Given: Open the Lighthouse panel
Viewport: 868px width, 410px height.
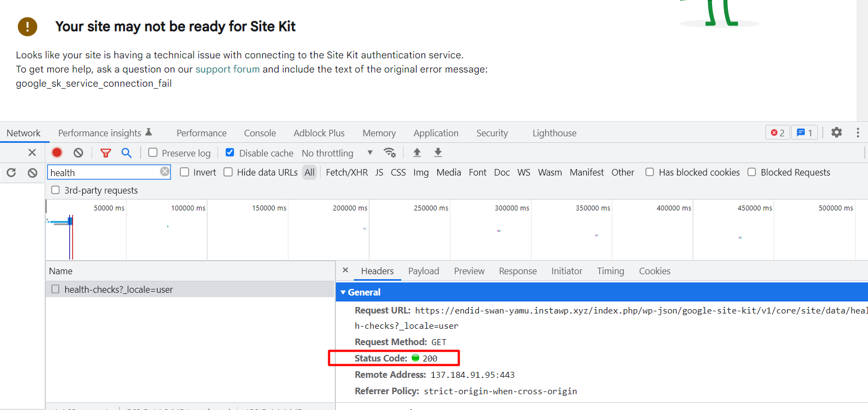Looking at the screenshot, I should pyautogui.click(x=554, y=133).
